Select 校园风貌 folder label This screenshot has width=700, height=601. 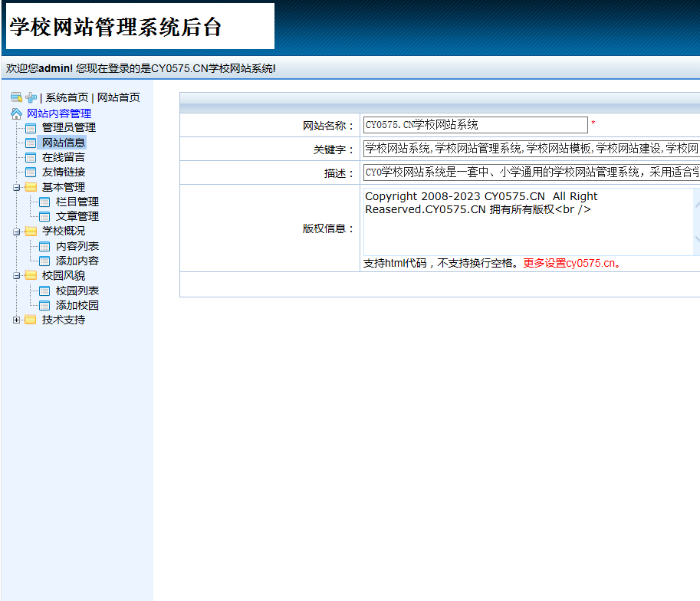tap(64, 275)
